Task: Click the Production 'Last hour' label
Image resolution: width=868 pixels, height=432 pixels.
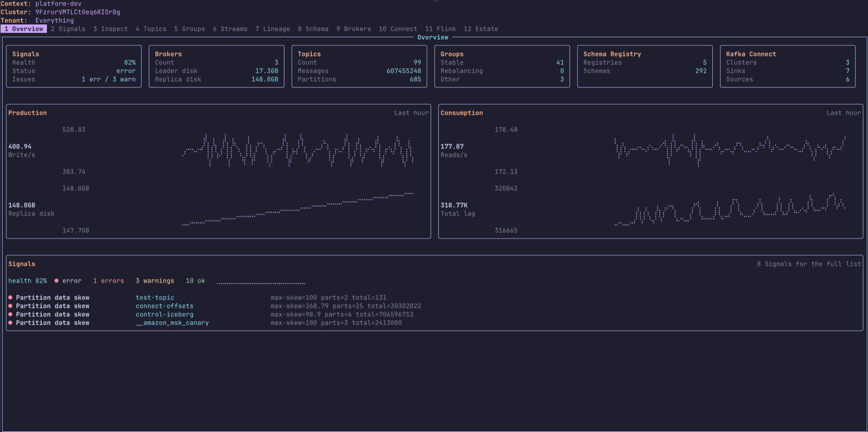Action: pos(411,113)
